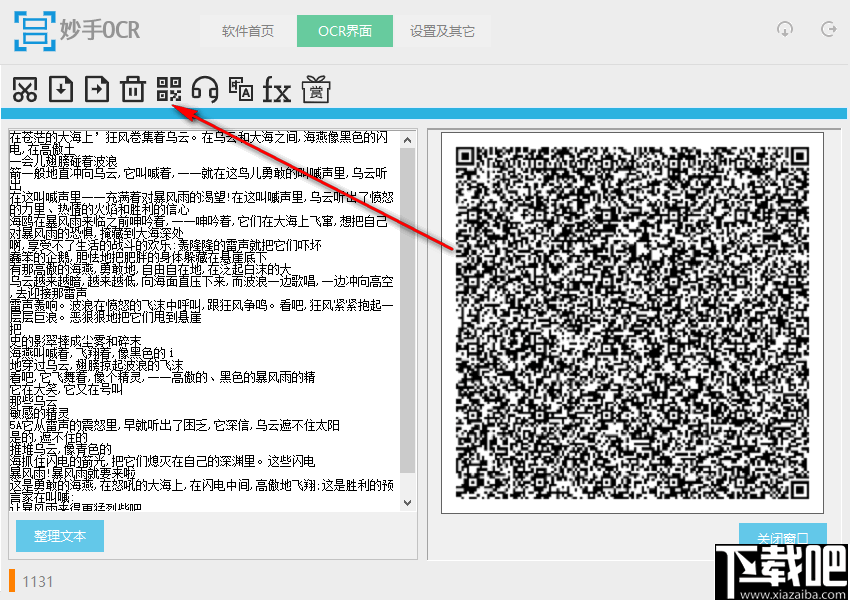Image resolution: width=850 pixels, height=600 pixels.
Task: Click the text scrollbar down arrow
Action: [408, 502]
